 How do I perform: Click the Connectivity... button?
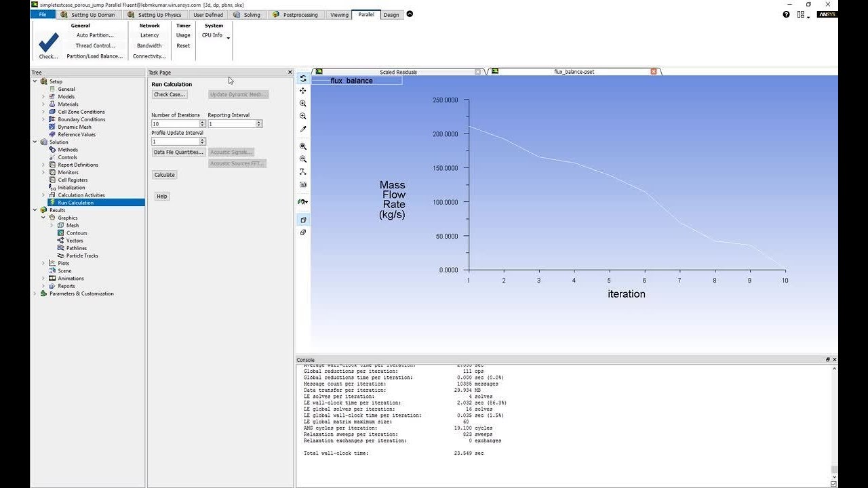point(149,56)
